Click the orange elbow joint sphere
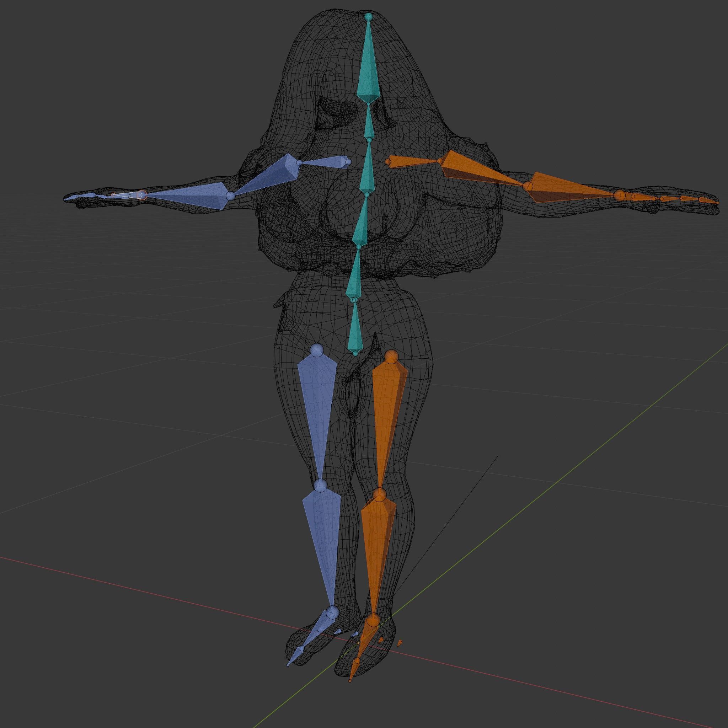This screenshot has height=728, width=728. click(528, 186)
